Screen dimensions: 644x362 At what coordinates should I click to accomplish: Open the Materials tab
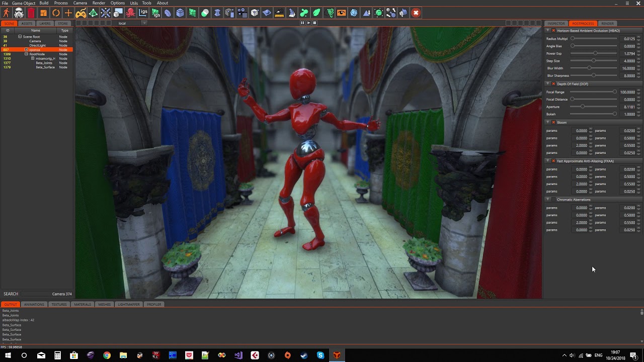(x=83, y=304)
